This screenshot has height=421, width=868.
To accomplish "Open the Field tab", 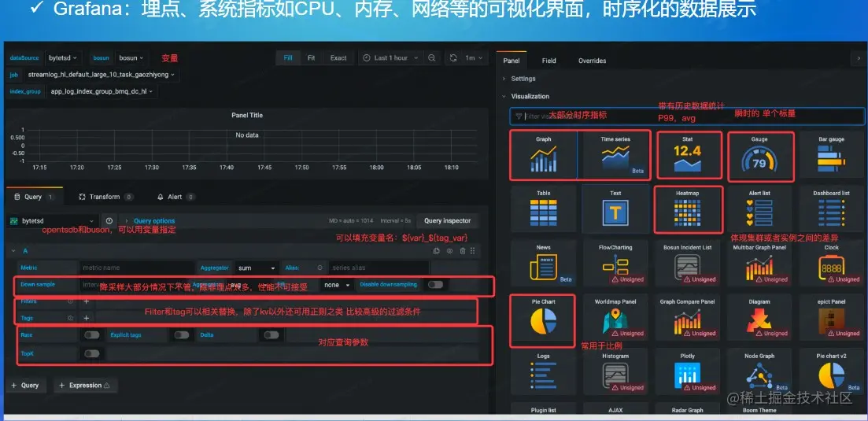I will point(549,61).
